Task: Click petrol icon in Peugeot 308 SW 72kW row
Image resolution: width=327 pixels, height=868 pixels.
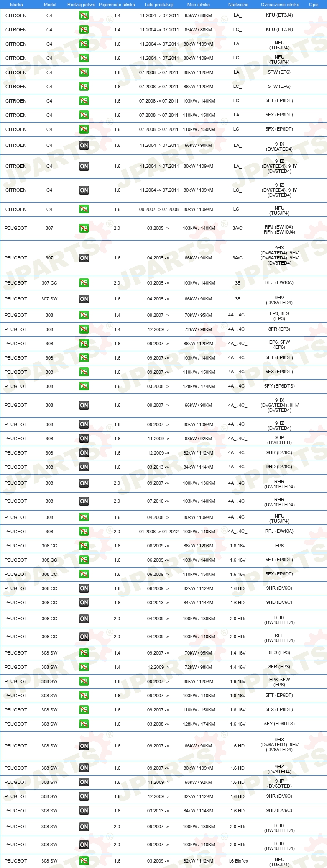Action: point(84,668)
